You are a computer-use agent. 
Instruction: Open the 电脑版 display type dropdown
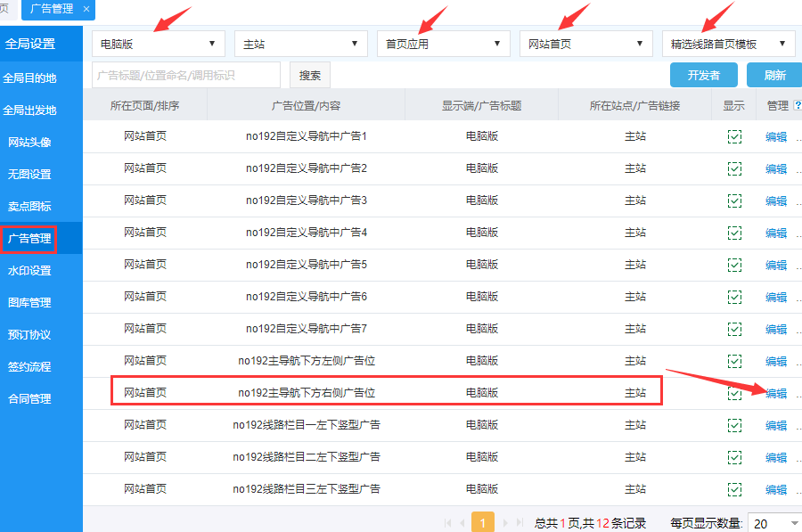159,43
